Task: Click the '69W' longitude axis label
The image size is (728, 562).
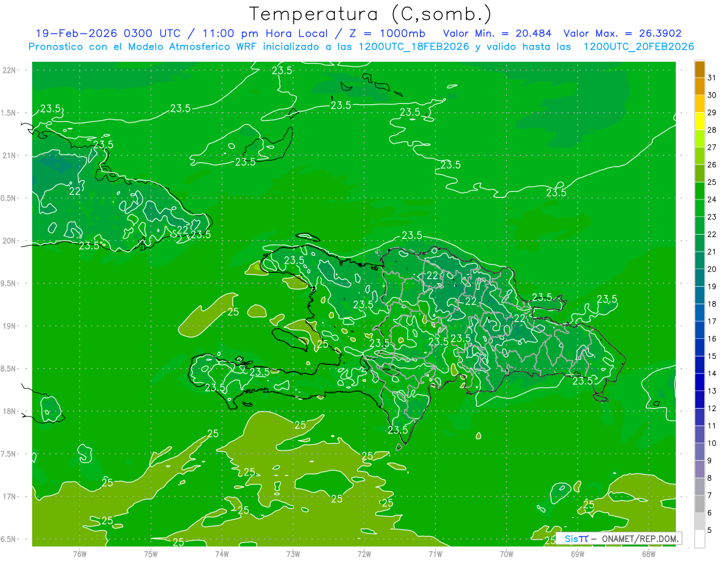Action: (578, 554)
